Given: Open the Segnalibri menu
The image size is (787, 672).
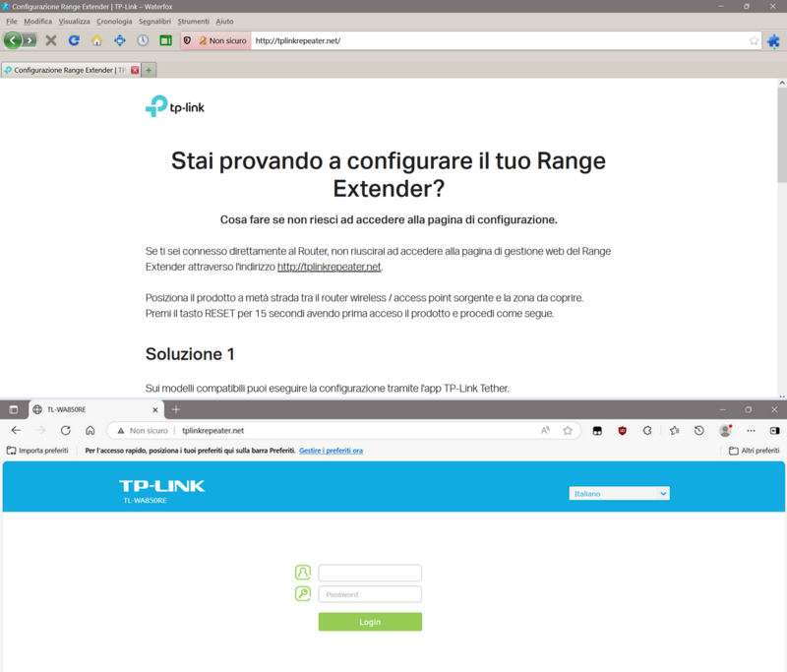Looking at the screenshot, I should click(x=154, y=21).
